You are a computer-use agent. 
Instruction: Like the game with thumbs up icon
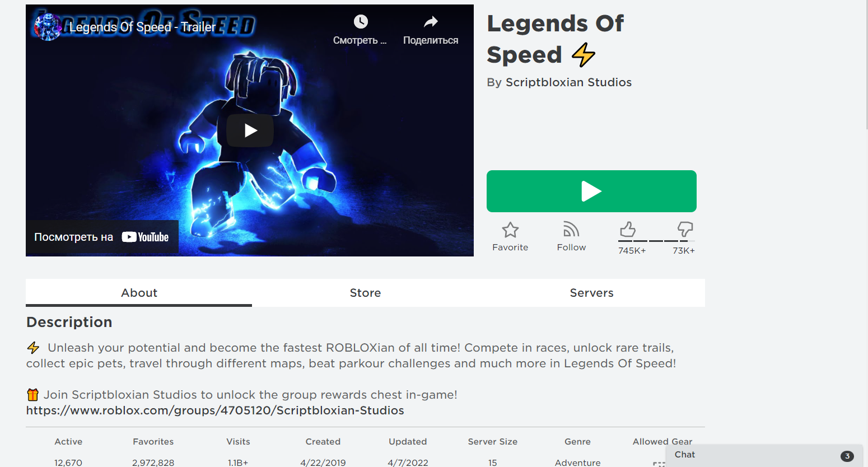628,230
